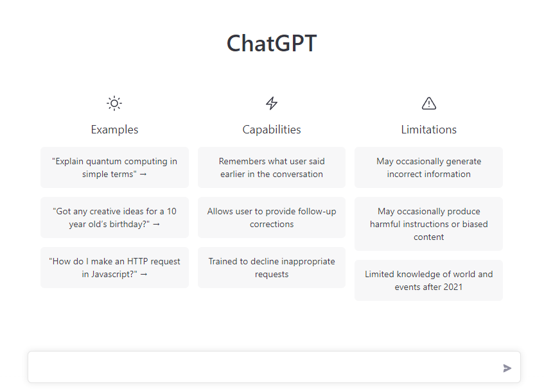
Task: Click the "Limited knowledge of world" card
Action: click(428, 280)
